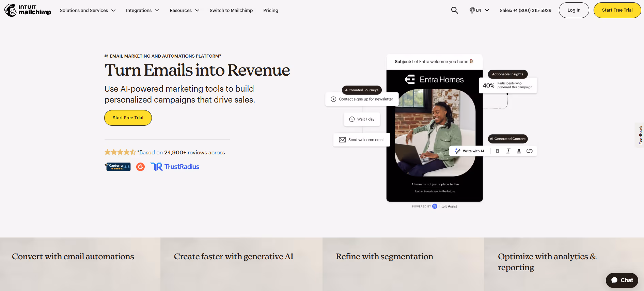Click the Italic formatting icon
The image size is (644, 291).
click(x=508, y=151)
